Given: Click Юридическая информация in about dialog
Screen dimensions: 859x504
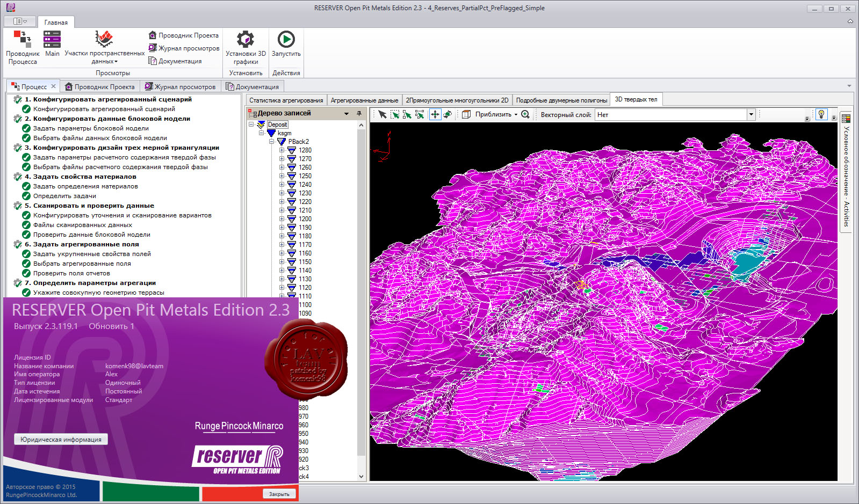Looking at the screenshot, I should (61, 440).
